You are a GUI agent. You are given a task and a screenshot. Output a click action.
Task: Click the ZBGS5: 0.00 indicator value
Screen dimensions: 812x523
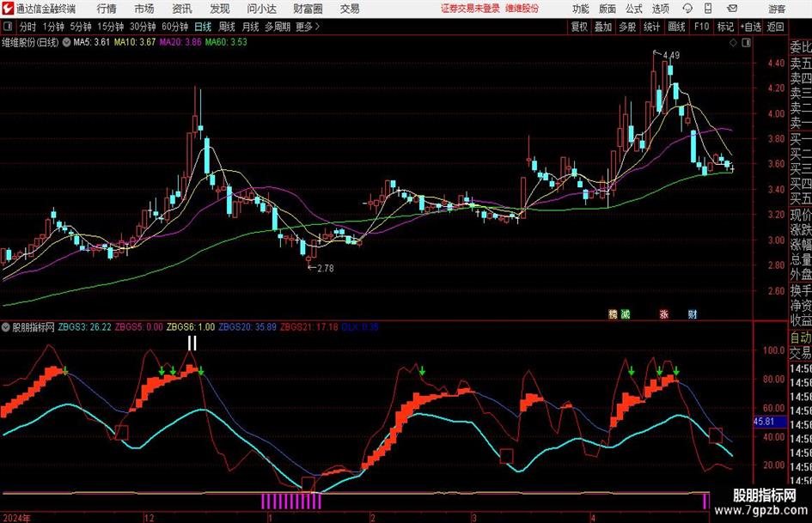[139, 327]
